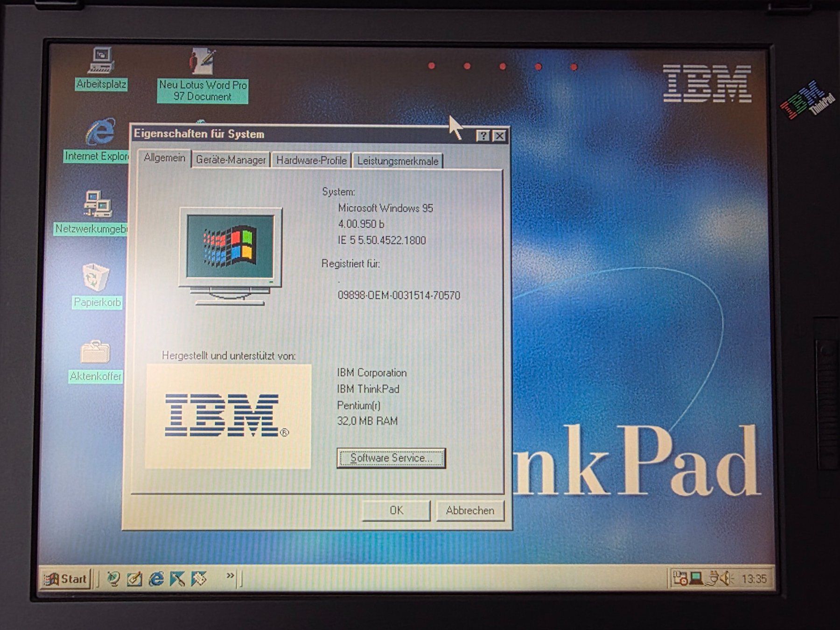Image resolution: width=840 pixels, height=630 pixels.
Task: Click the IE 5 5.50.4522.1800 text
Action: tap(382, 240)
